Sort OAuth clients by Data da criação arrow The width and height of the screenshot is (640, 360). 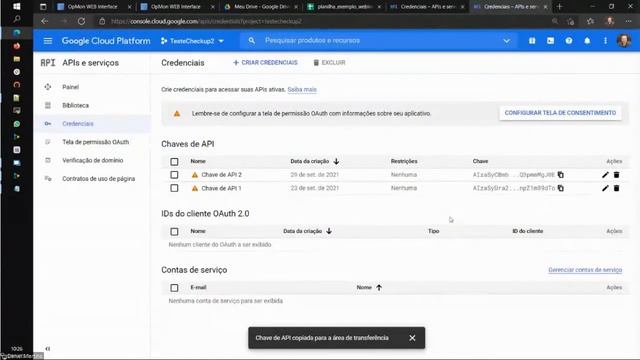329,231
